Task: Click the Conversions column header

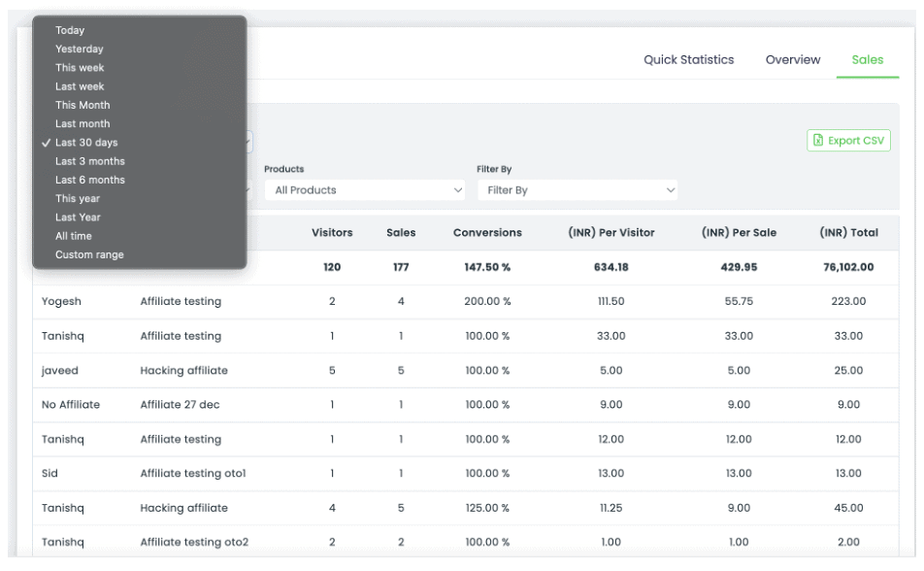Action: 487,233
